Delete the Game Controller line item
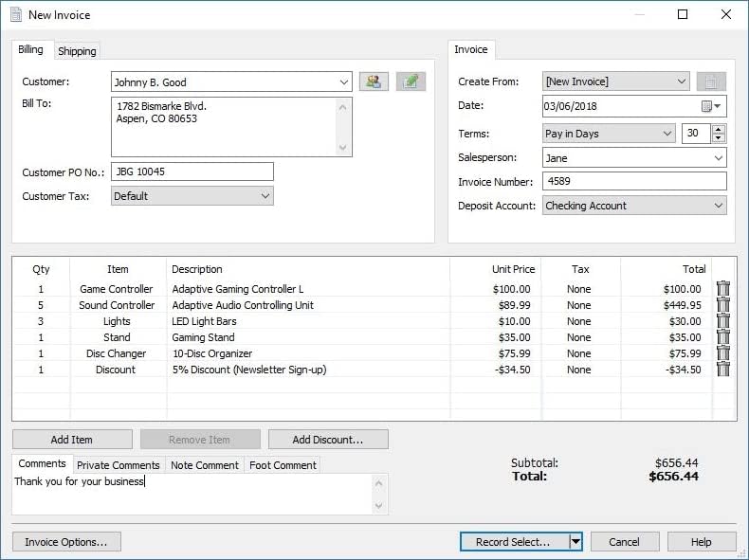 (x=723, y=289)
